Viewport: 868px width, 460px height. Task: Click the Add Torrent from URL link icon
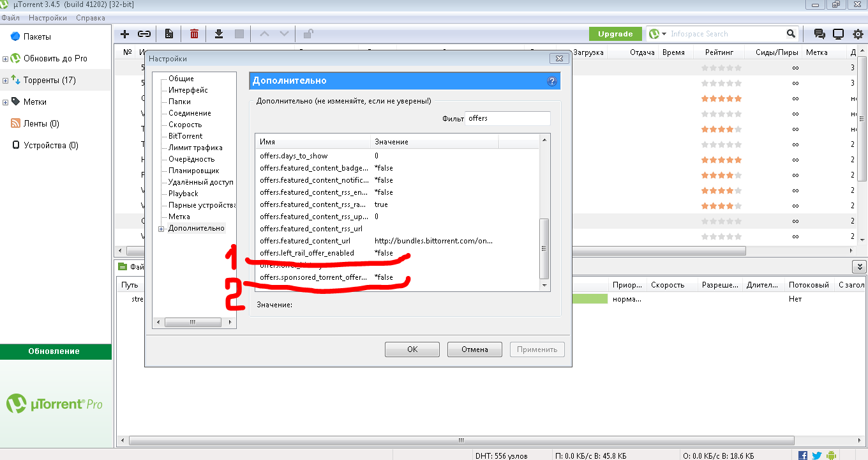[145, 34]
